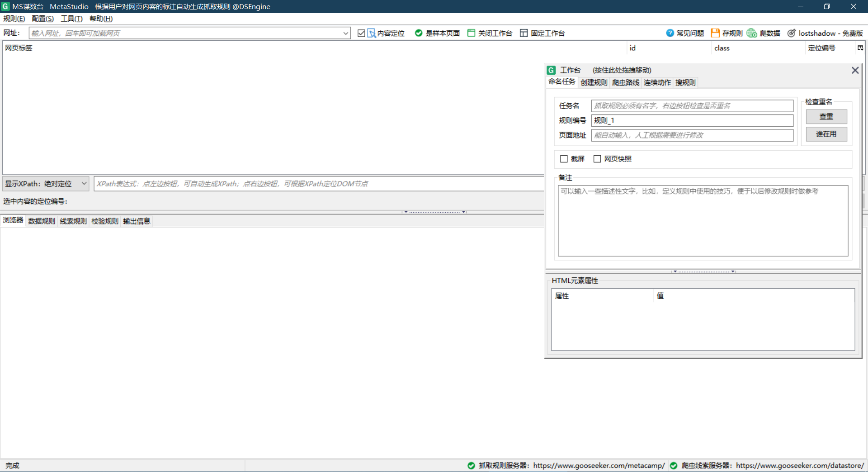Select the 线索规则 bottom tab
The image size is (868, 472).
(x=73, y=221)
